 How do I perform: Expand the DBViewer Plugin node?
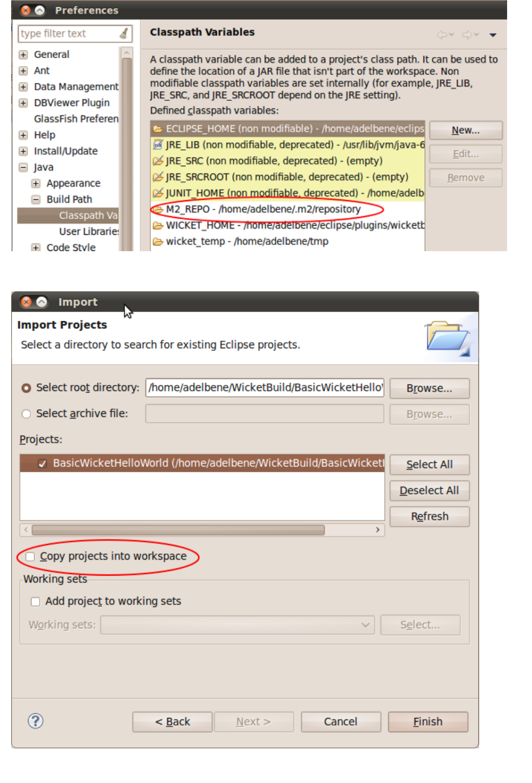coord(23,103)
